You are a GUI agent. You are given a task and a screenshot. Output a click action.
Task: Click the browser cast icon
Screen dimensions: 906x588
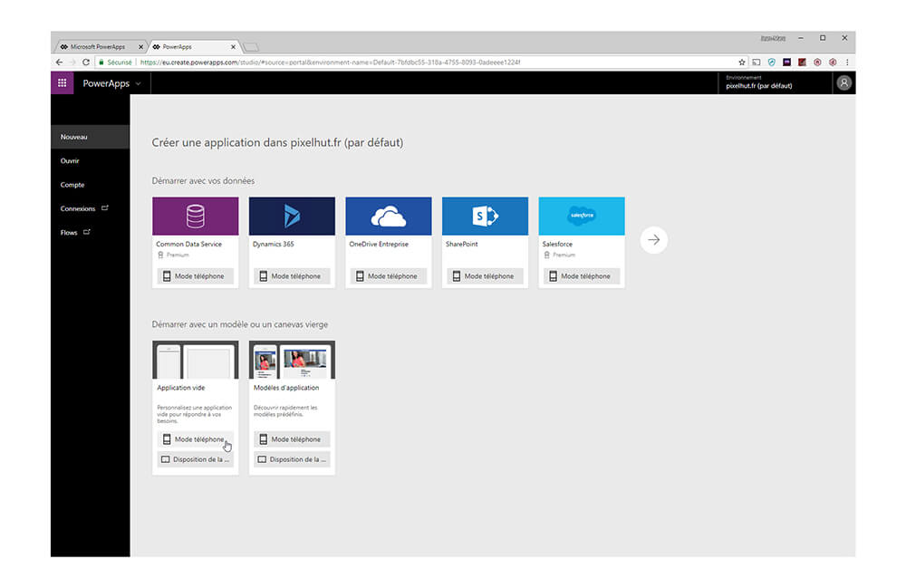(757, 63)
